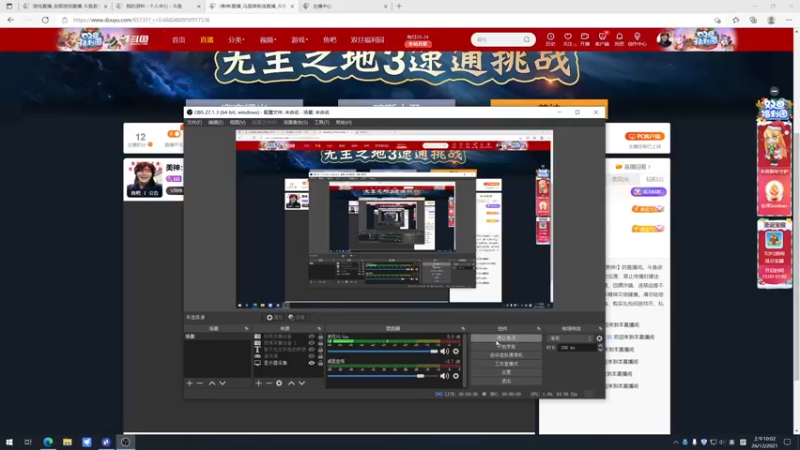
Task: Open the 编辑(E) menu in OBS
Action: 216,122
